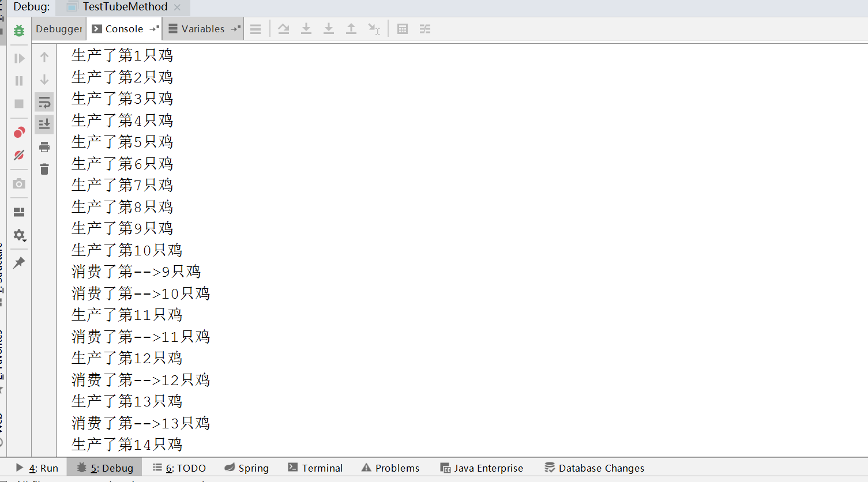Click the Pin Tab icon

click(x=19, y=263)
